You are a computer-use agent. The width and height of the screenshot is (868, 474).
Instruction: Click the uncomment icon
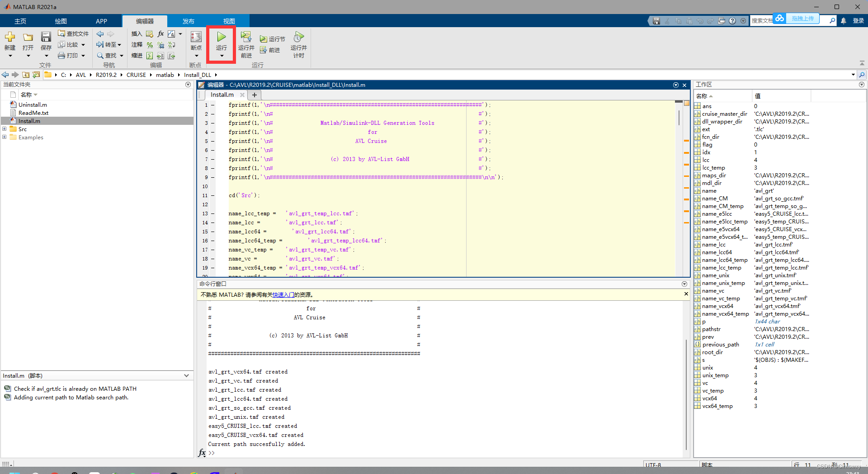[x=160, y=45]
